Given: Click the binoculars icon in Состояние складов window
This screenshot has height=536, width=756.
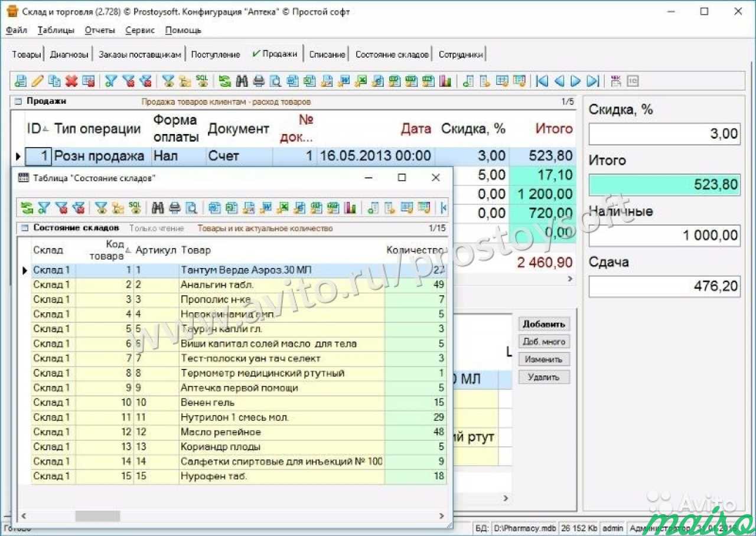Looking at the screenshot, I should [x=158, y=207].
